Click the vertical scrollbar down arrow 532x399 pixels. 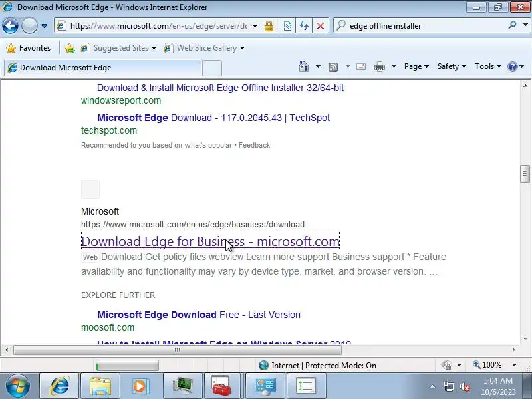point(525,339)
